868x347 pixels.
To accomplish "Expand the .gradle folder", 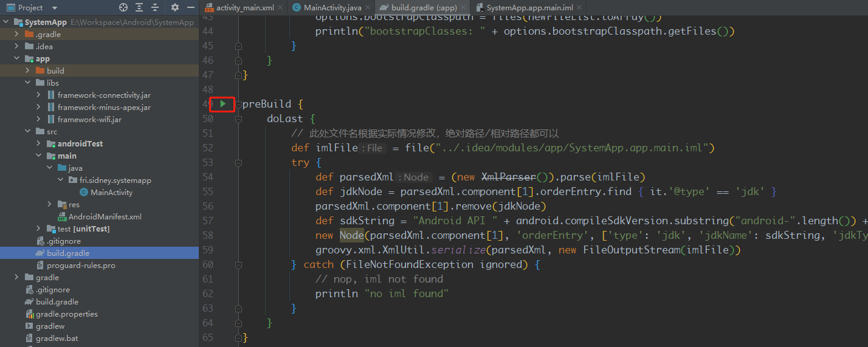I will [x=17, y=35].
